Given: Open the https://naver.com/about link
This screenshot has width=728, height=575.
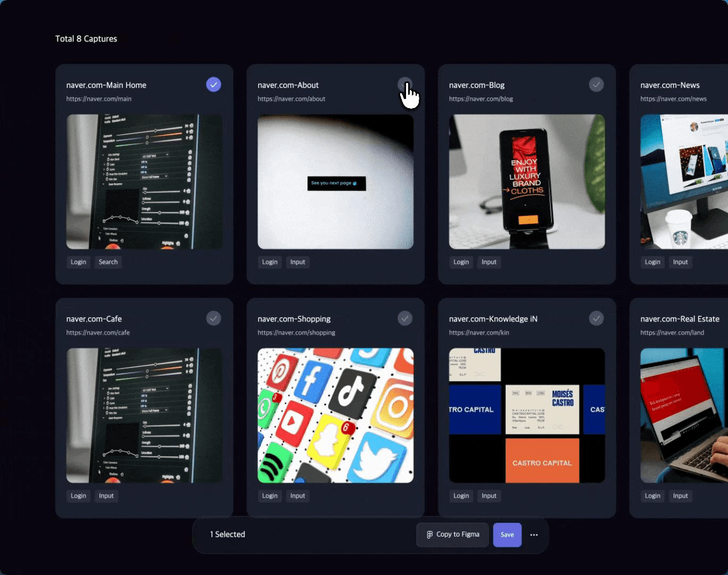Looking at the screenshot, I should point(291,99).
